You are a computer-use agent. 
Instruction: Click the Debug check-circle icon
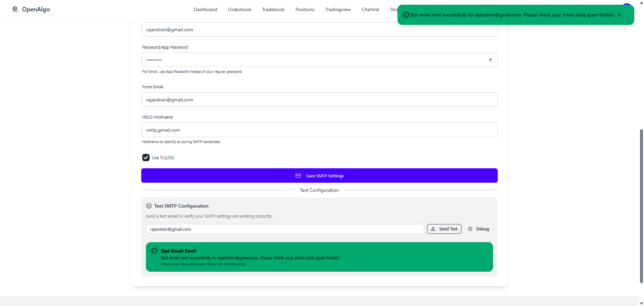[x=470, y=229]
